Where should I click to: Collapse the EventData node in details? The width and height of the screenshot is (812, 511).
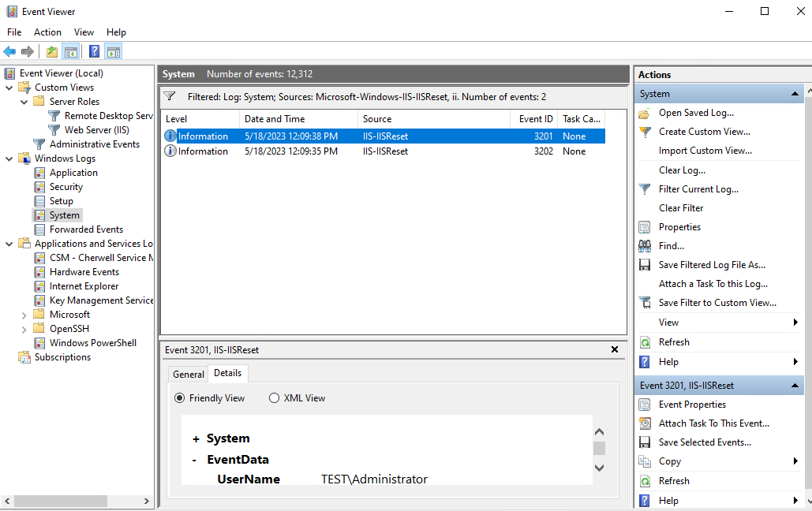tap(195, 460)
